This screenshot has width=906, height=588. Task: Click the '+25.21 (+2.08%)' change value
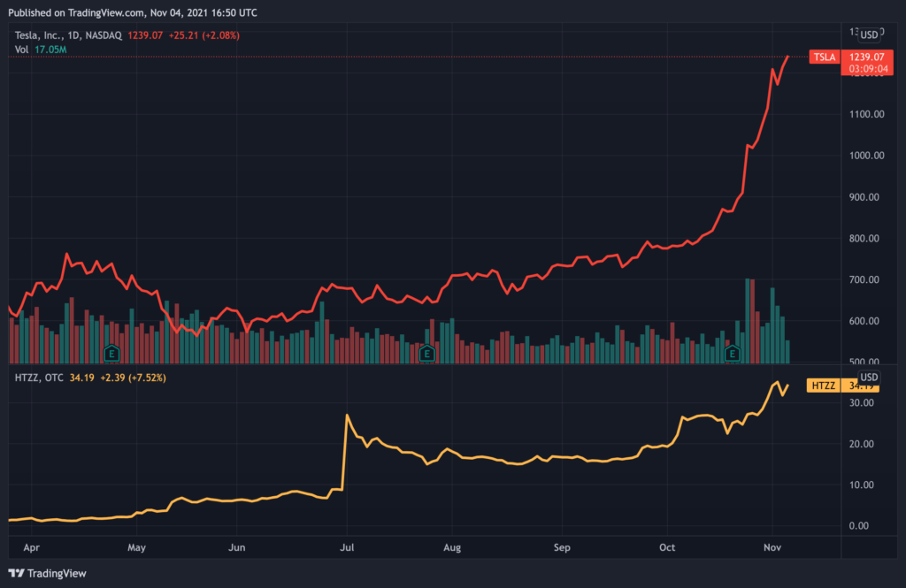(204, 35)
